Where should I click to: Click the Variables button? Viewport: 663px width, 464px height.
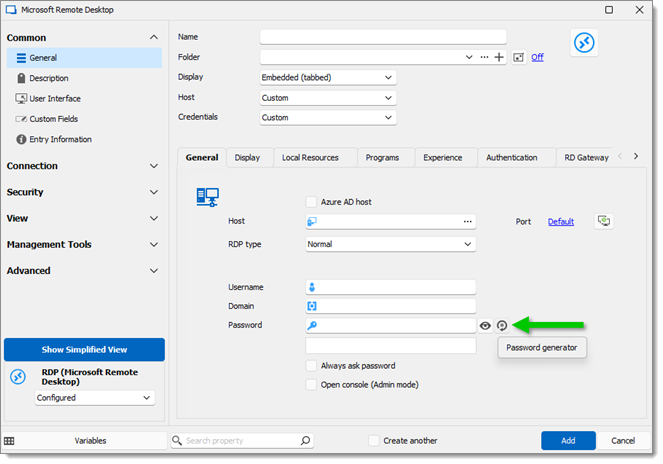click(90, 441)
